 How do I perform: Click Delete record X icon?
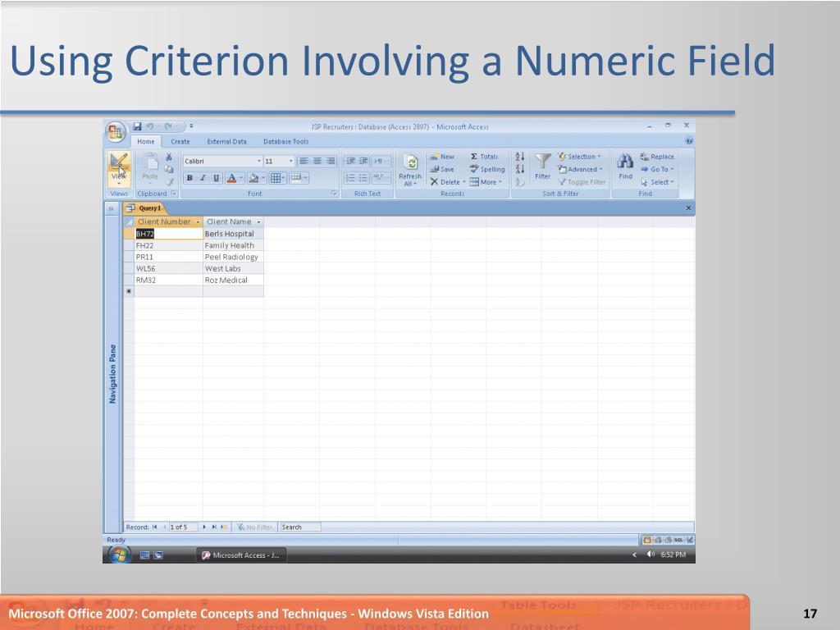point(435,182)
